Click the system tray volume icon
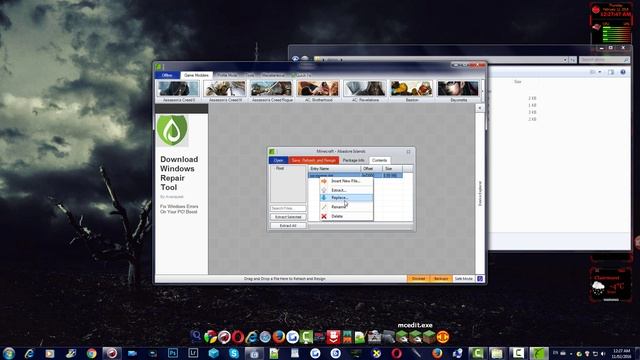The image size is (640, 360). [603, 354]
